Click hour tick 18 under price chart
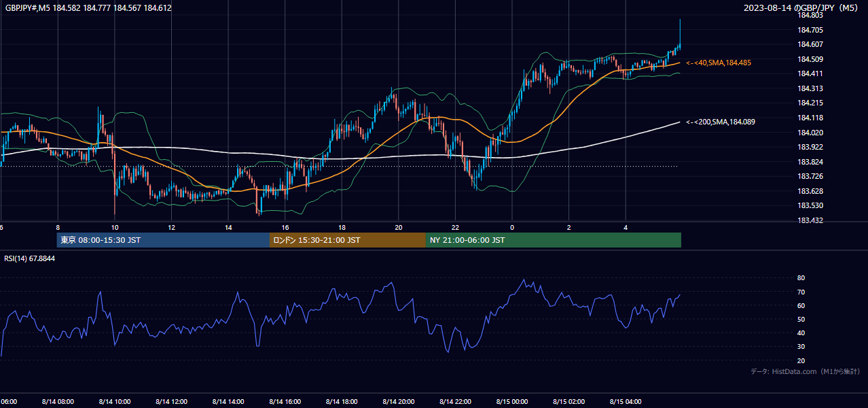The width and height of the screenshot is (868, 408). tap(342, 228)
